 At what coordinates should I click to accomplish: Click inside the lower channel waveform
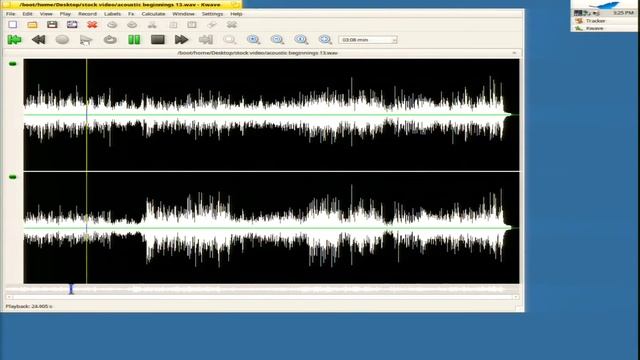point(271,228)
